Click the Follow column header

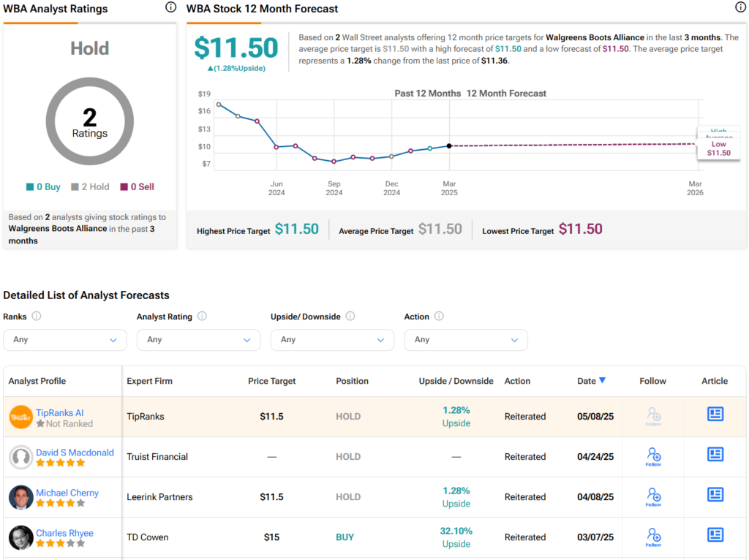653,381
